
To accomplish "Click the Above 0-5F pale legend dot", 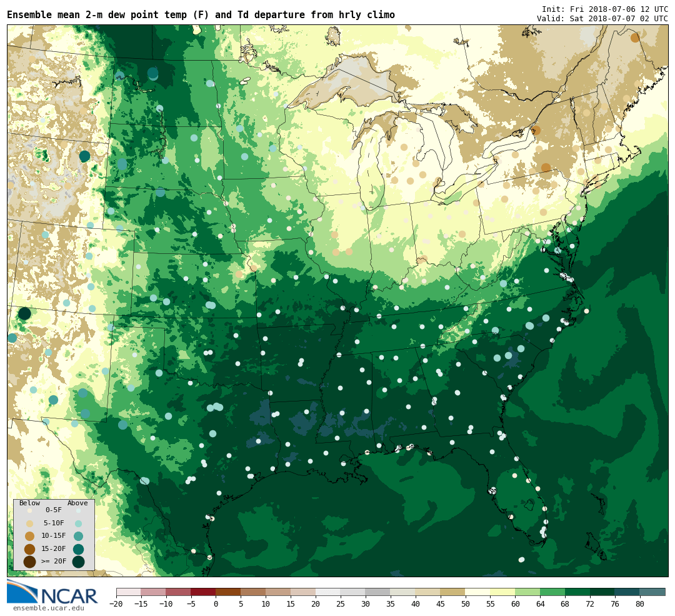I will tap(78, 510).
